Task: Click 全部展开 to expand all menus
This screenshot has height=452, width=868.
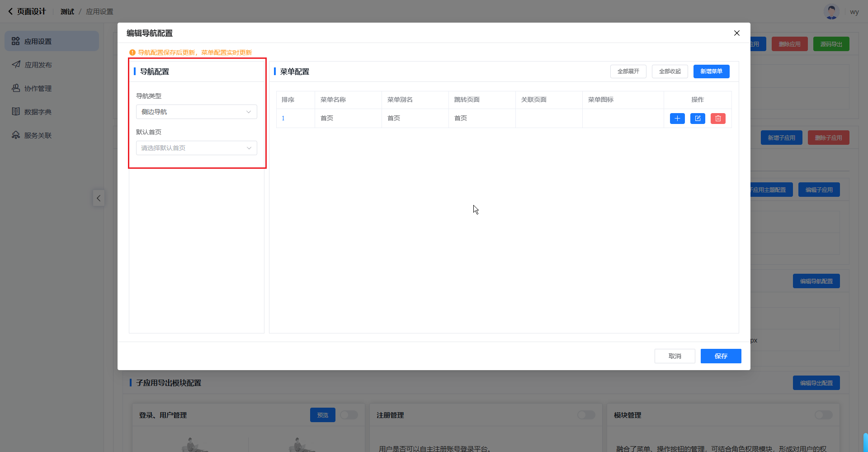Action: 628,71
